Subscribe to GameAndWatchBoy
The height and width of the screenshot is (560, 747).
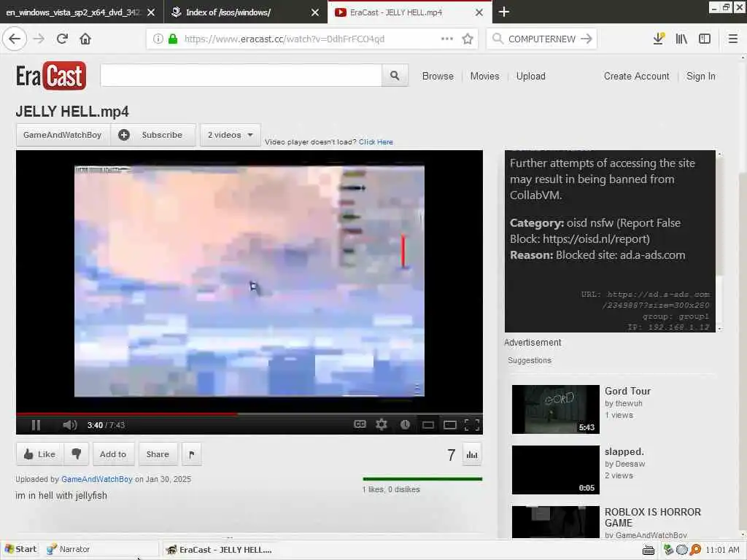[153, 135]
